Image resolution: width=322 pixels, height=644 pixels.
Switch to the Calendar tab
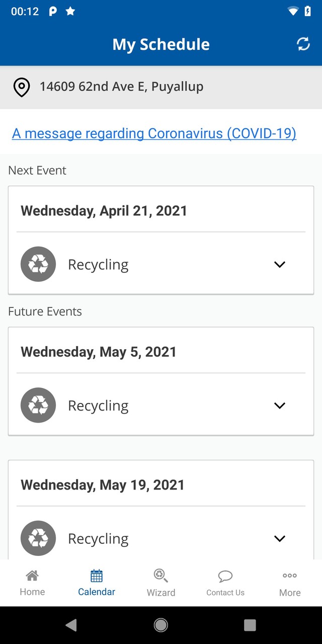[97, 583]
